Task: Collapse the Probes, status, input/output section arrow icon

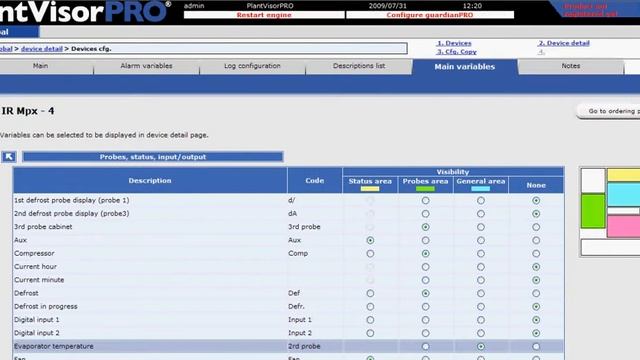Action: click(x=9, y=157)
